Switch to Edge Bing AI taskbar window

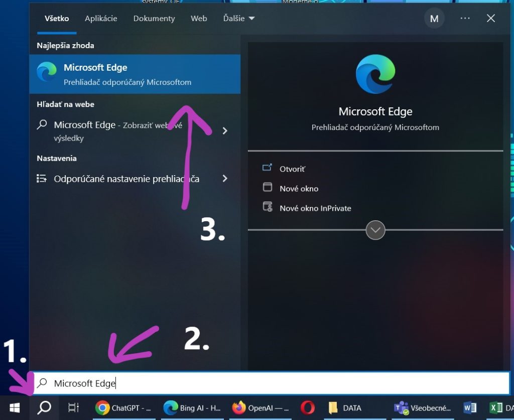point(192,408)
